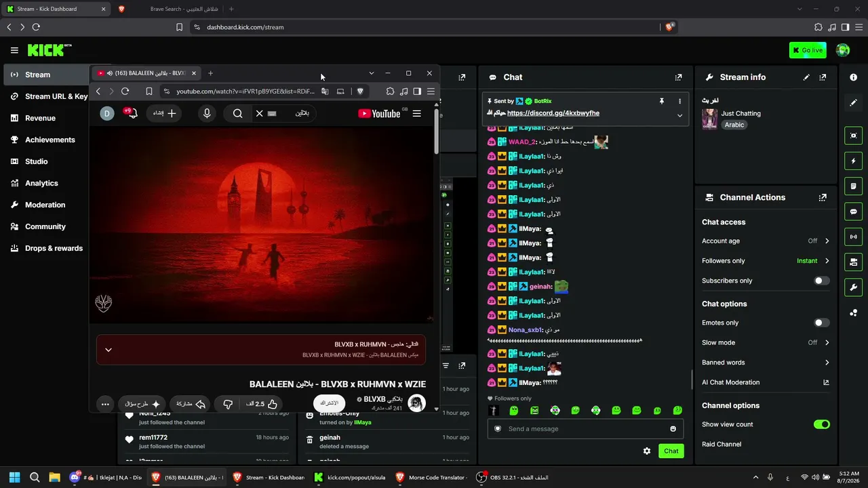Open Followers only Instant setting
The width and height of the screenshot is (868, 488).
click(x=766, y=261)
